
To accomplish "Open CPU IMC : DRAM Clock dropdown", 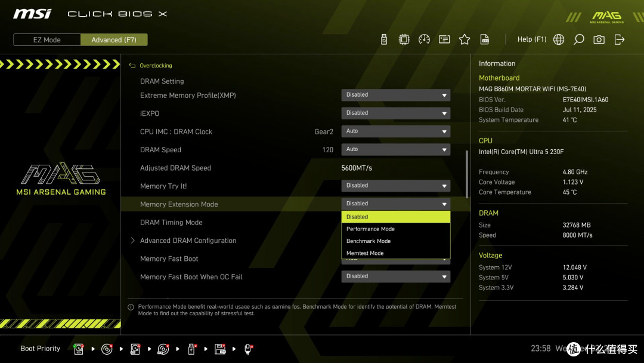I will tap(395, 131).
